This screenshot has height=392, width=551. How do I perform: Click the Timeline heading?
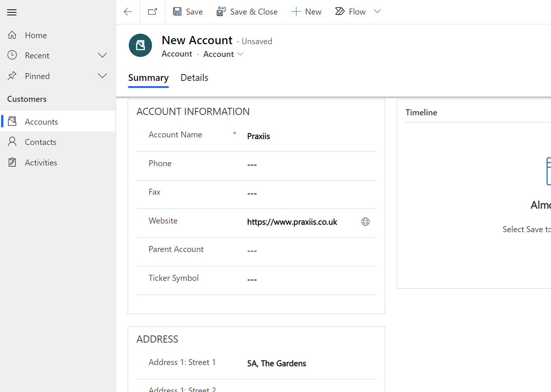pos(421,112)
